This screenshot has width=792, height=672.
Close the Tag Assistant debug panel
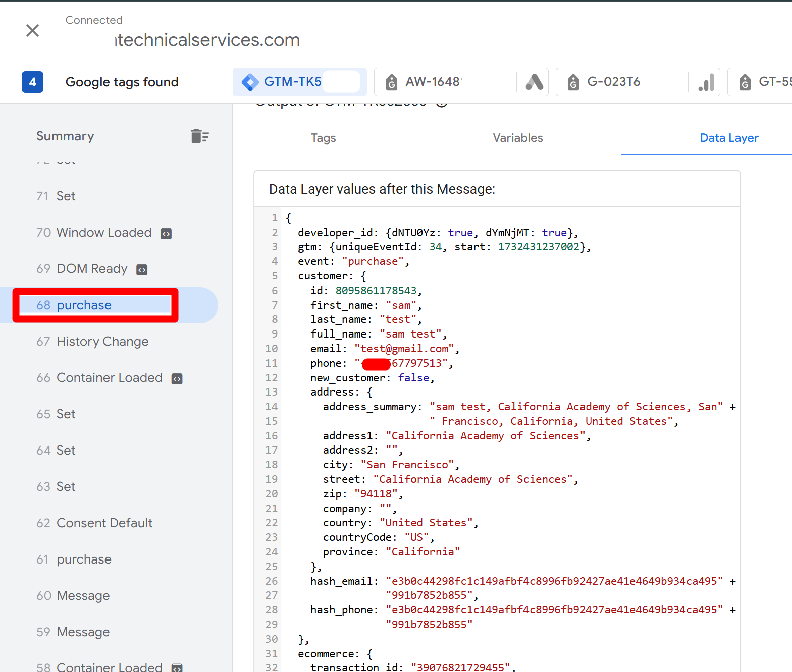(x=32, y=31)
